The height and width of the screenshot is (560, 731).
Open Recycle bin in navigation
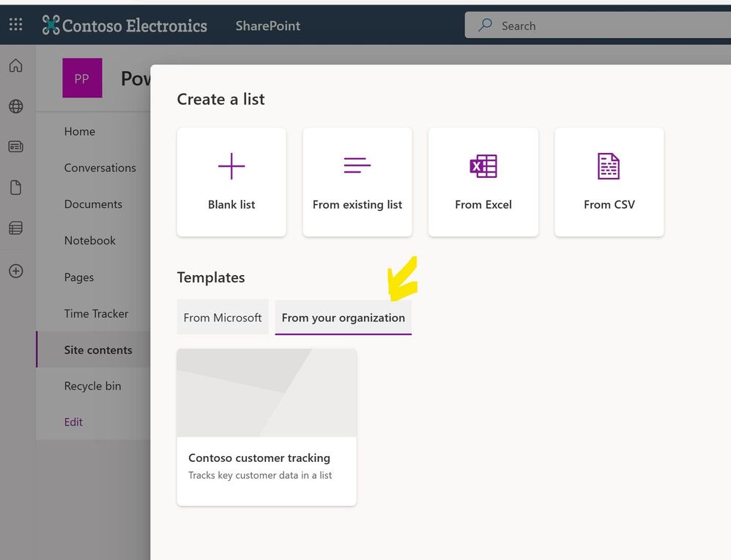click(x=93, y=386)
